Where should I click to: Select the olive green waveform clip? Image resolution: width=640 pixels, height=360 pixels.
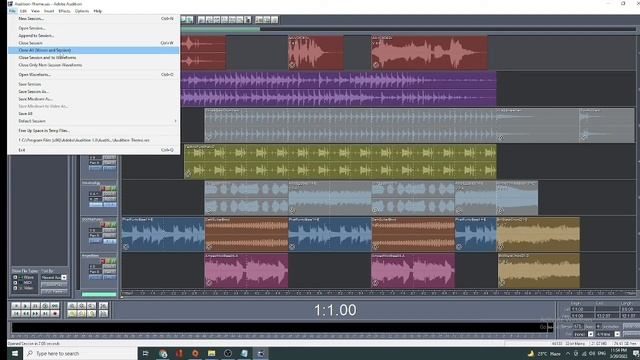(340, 161)
